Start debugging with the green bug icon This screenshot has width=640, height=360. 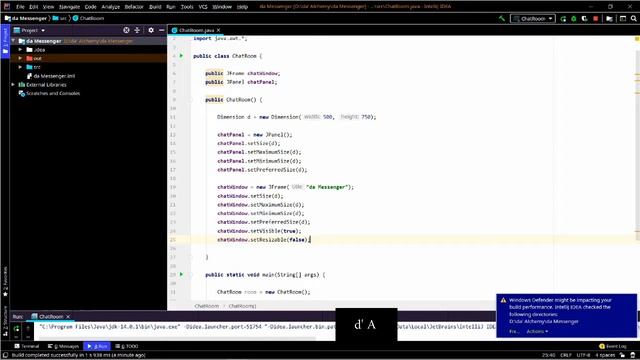pos(573,18)
